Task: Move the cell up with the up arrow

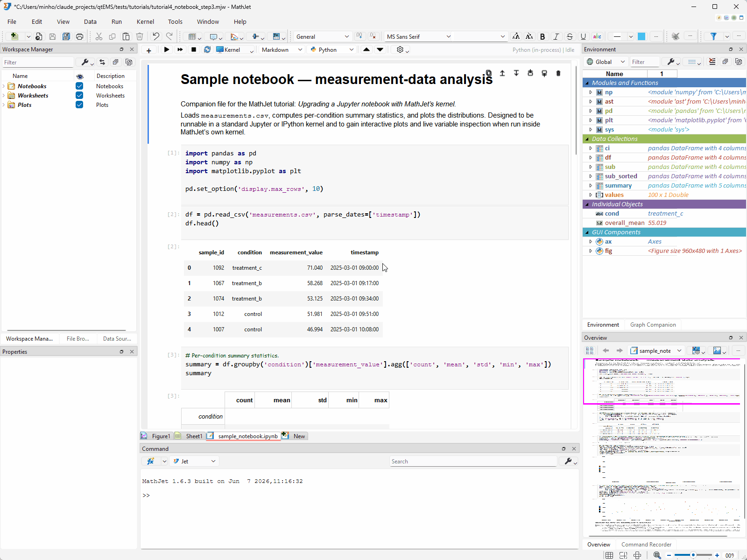Action: [366, 49]
